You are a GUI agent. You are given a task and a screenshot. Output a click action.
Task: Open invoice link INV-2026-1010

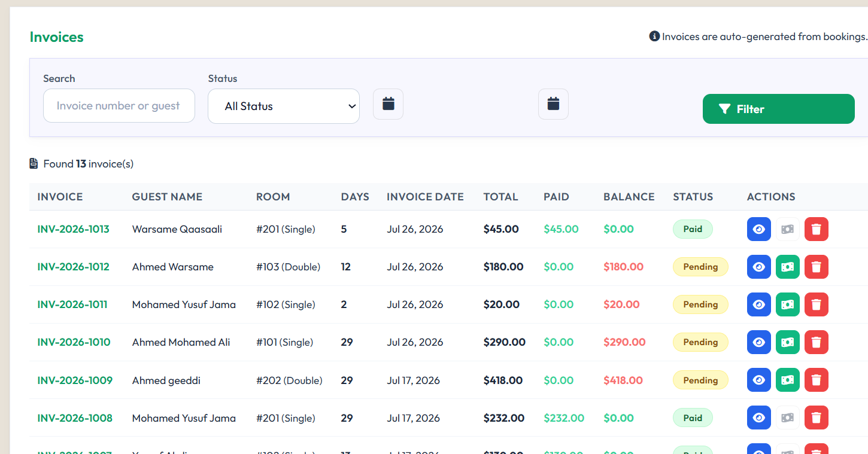tap(74, 342)
